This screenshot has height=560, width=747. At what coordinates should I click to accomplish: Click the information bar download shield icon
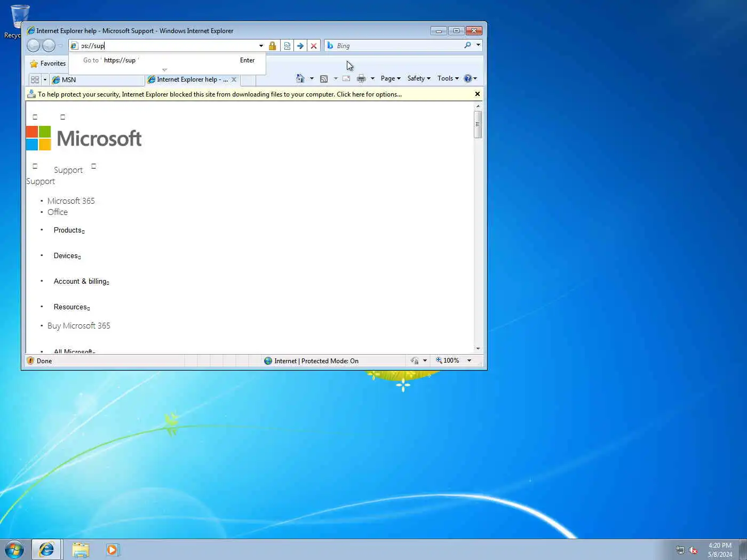click(31, 94)
